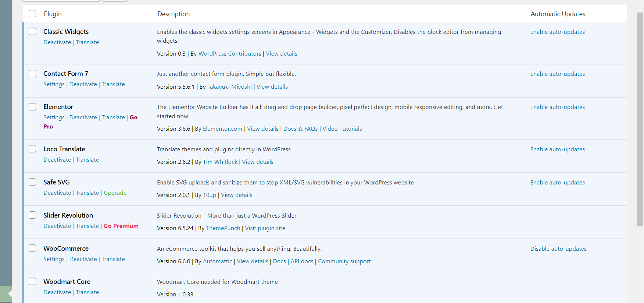Visit plugin site for Slider Revolution
Screen dimensions: 644x303
265,228
